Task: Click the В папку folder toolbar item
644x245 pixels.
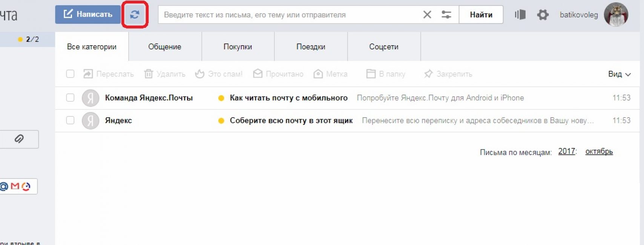Action: point(386,74)
